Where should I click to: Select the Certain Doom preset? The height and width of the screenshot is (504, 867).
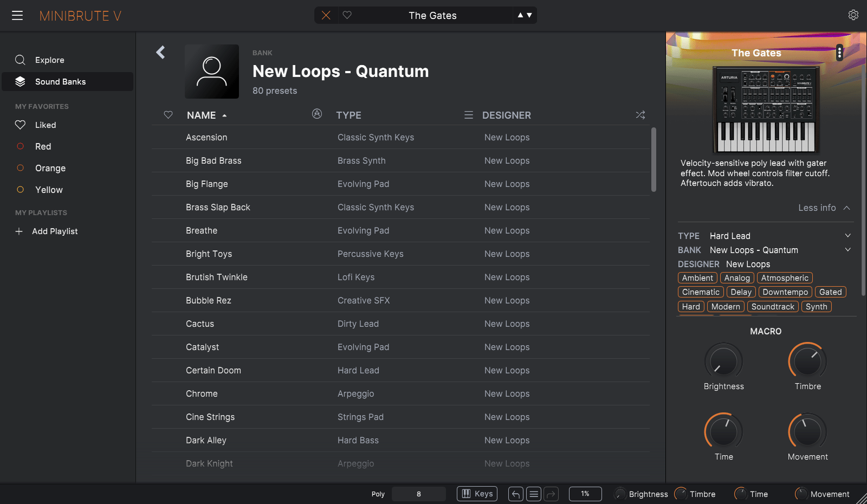[213, 371]
